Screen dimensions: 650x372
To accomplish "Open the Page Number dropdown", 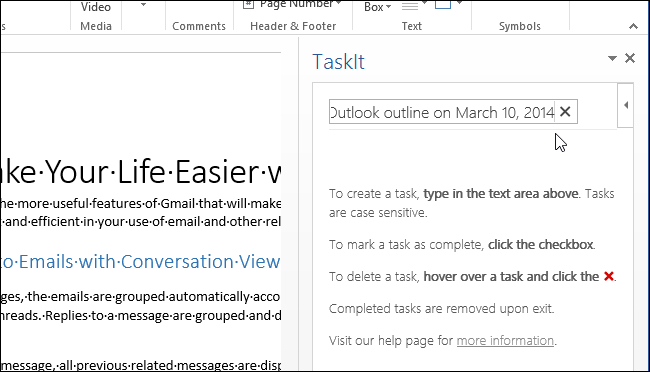I will tap(339, 4).
